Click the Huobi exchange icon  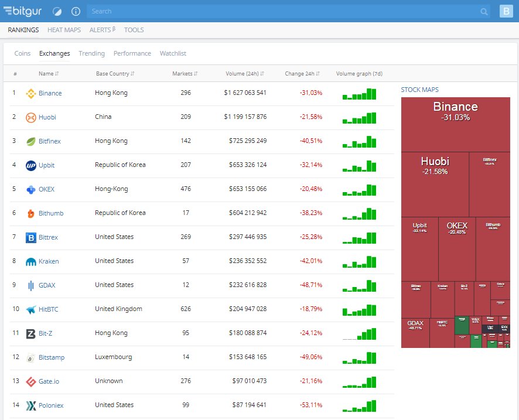point(32,117)
